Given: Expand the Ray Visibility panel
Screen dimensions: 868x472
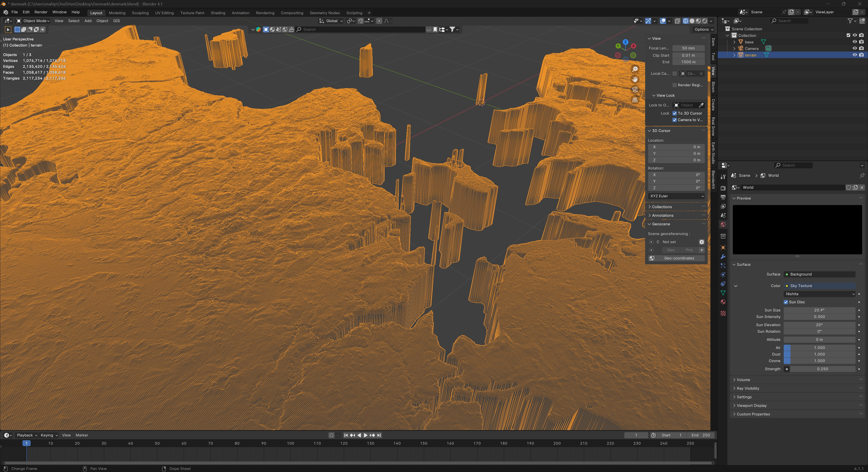Looking at the screenshot, I should point(748,388).
